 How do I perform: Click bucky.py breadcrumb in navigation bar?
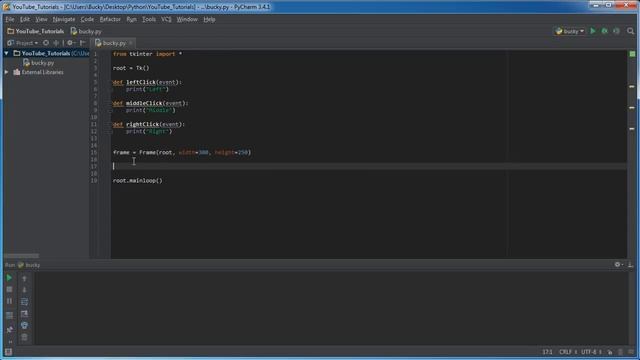click(x=86, y=31)
